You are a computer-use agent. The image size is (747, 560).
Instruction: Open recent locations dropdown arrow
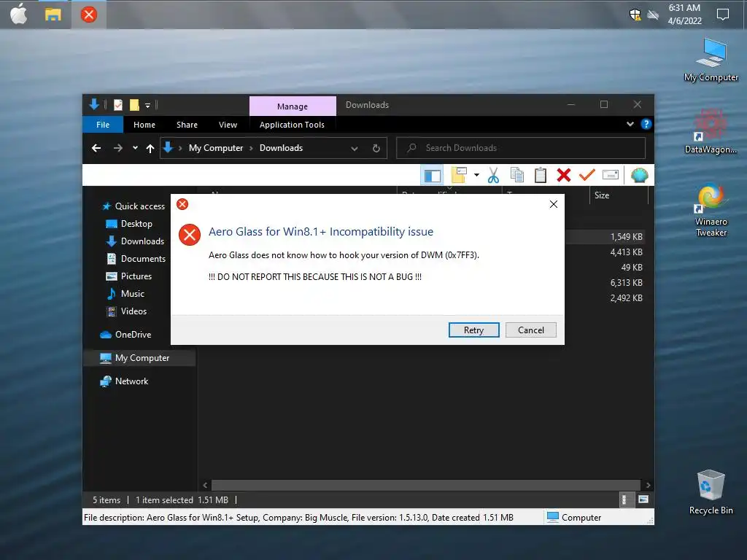point(135,148)
